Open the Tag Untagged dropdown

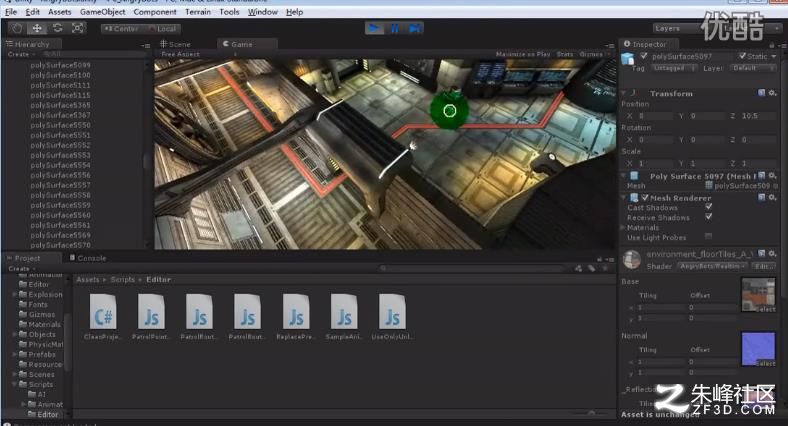[x=673, y=68]
